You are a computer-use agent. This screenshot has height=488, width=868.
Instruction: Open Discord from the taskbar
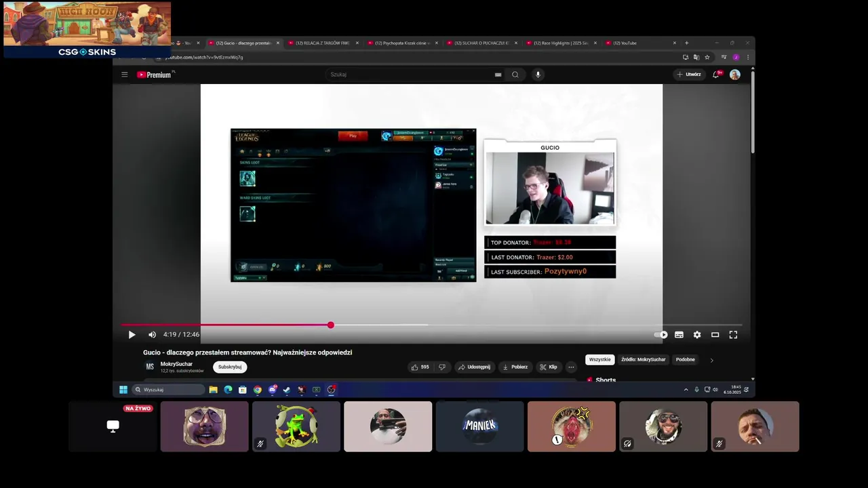pyautogui.click(x=272, y=390)
